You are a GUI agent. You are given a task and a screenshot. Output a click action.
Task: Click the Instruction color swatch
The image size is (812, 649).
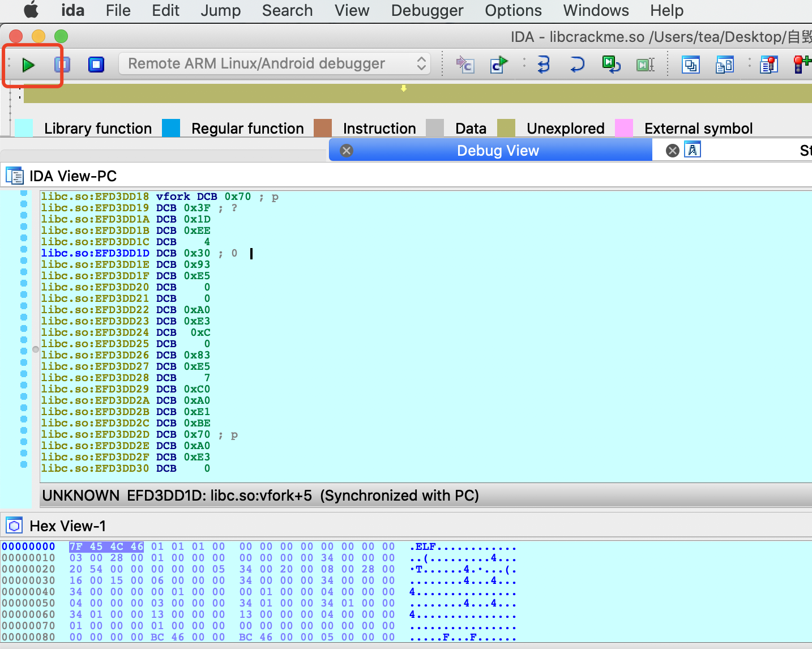(x=323, y=128)
